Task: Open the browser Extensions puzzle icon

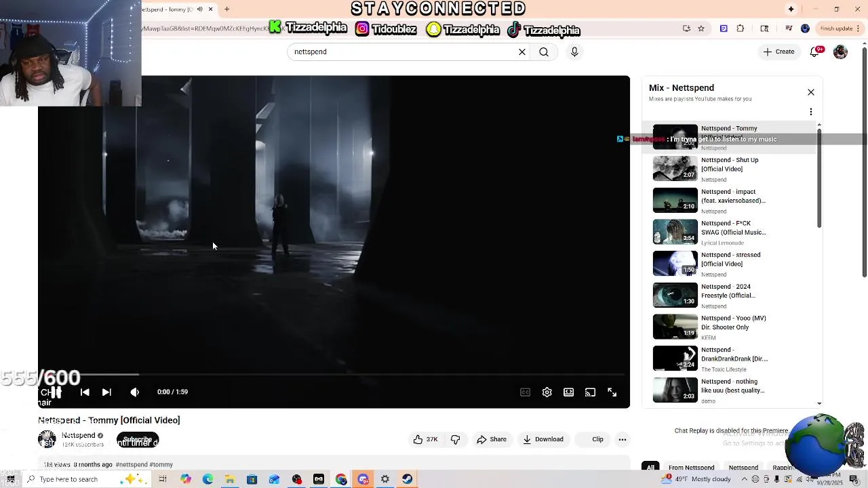Action: click(x=741, y=28)
